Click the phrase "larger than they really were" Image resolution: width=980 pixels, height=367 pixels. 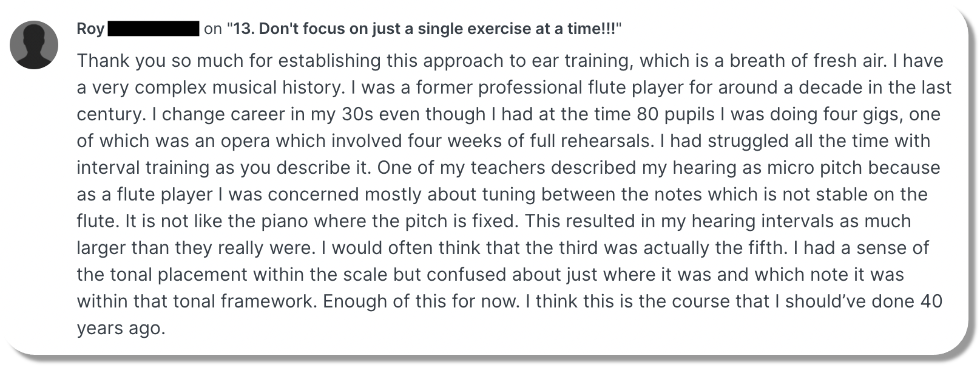[x=199, y=248]
